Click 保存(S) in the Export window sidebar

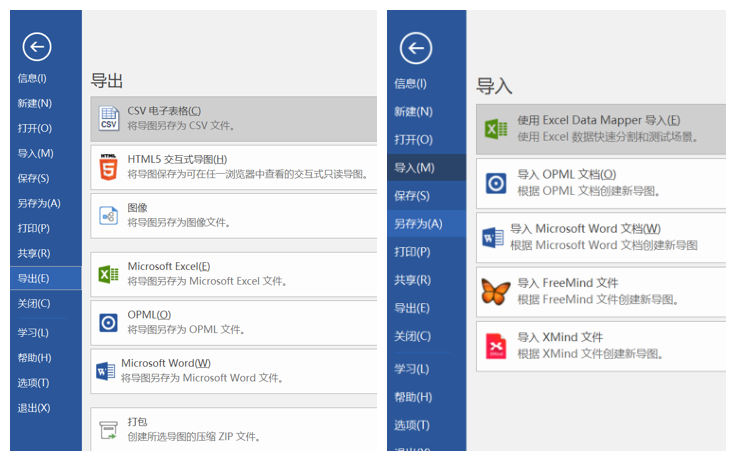[x=33, y=178]
